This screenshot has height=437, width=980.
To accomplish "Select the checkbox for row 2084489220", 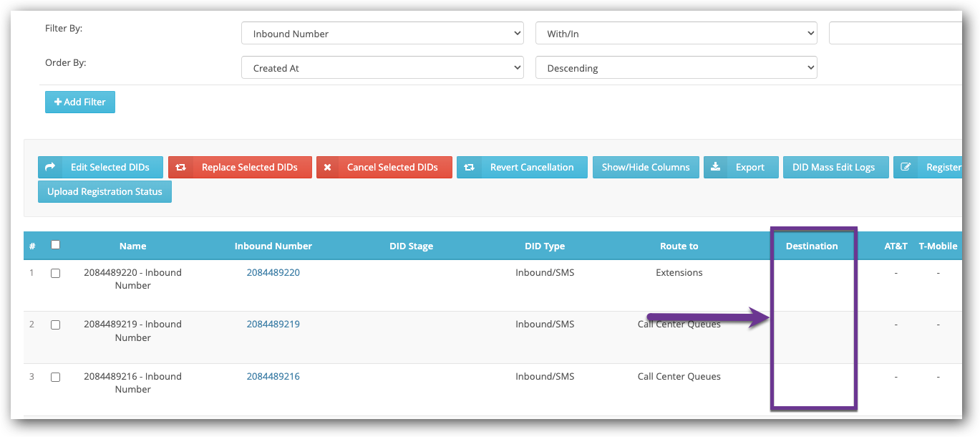I will [x=55, y=273].
